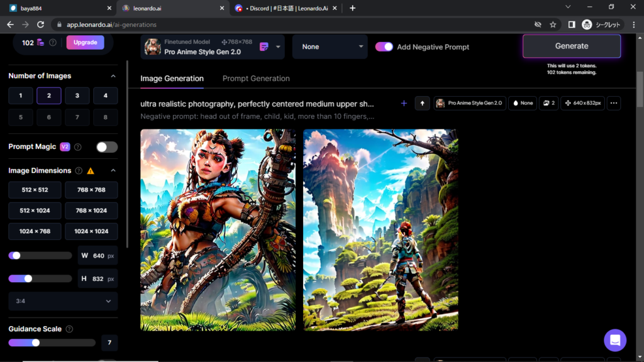Bookmark this page with the star icon
The height and width of the screenshot is (362, 644).
click(553, 25)
